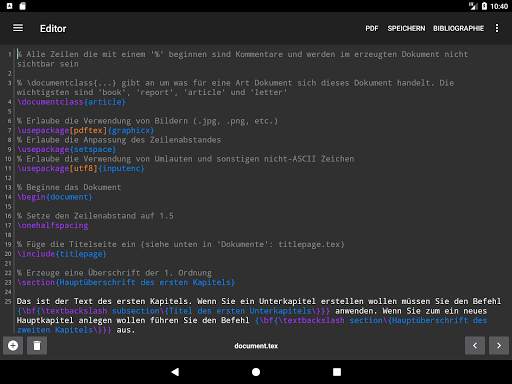Click comment '% Setze den Zeilenabstand auf 1.5'
512x384 pixels.
coord(95,216)
